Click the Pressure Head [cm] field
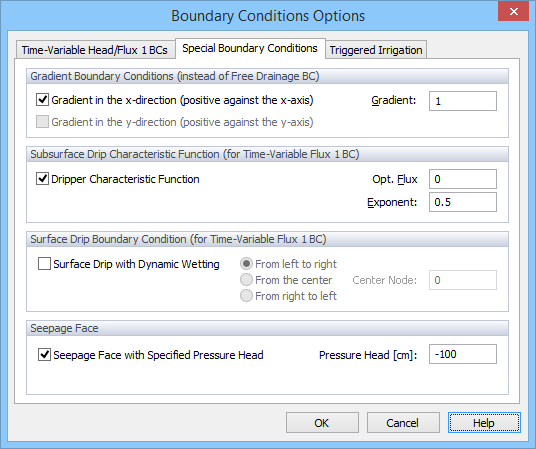The width and height of the screenshot is (536, 449). (x=463, y=354)
